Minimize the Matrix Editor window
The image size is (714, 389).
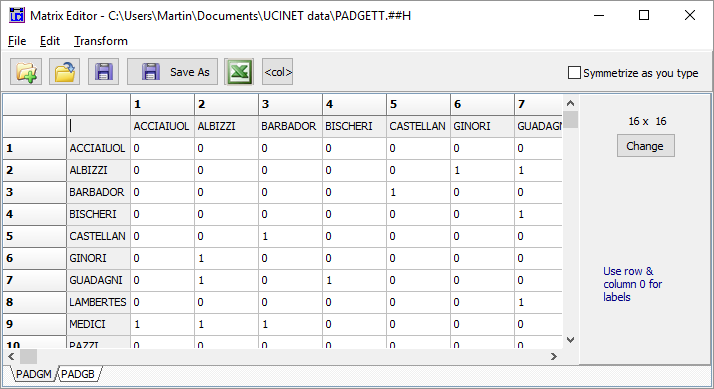(x=599, y=15)
